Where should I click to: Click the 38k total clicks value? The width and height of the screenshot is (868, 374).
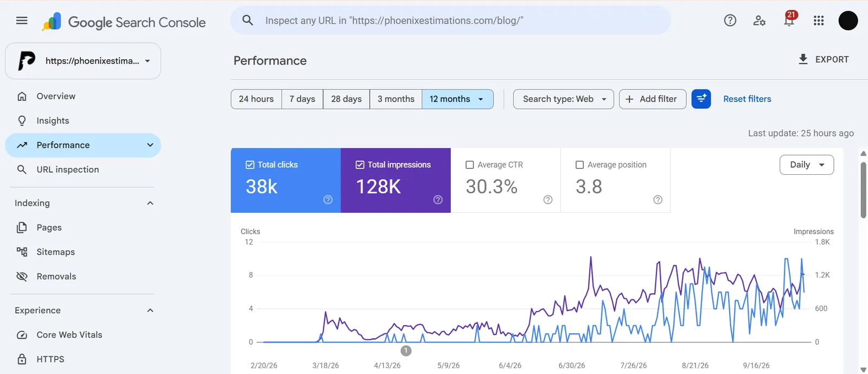click(x=261, y=187)
